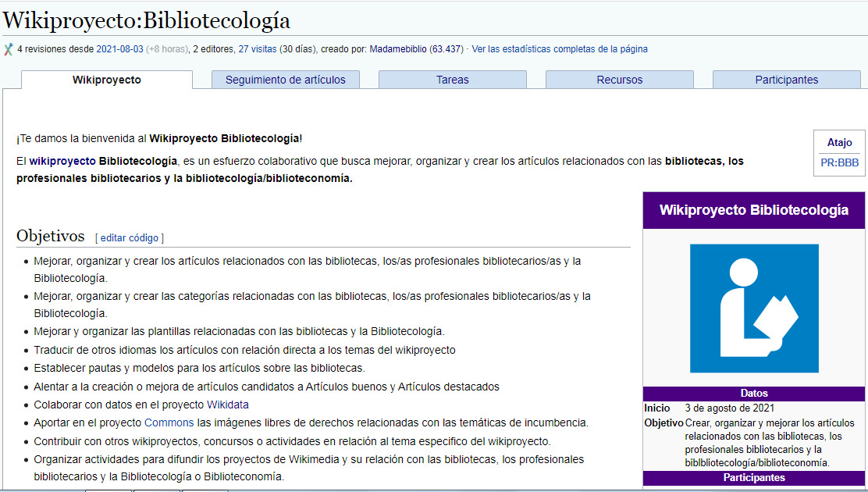The height and width of the screenshot is (492, 868).
Task: Click the Objetivos section heading
Action: click(51, 236)
